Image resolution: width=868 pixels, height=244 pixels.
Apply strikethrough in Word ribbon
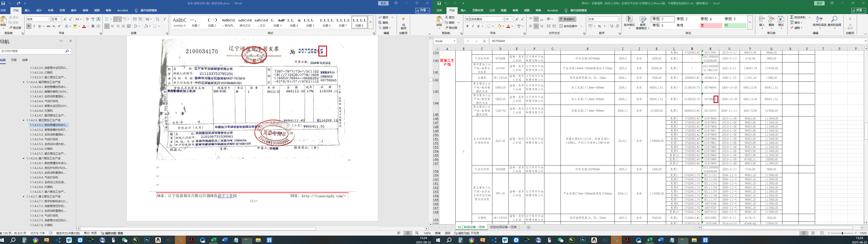(49, 26)
